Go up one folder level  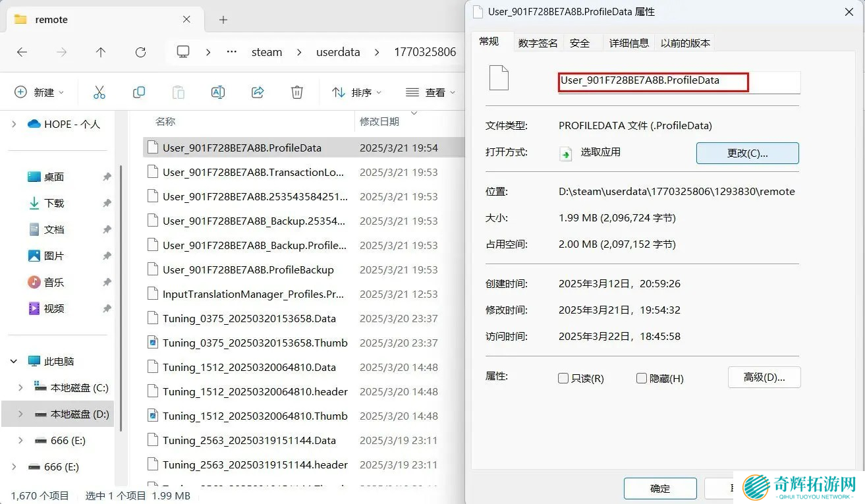tap(101, 52)
